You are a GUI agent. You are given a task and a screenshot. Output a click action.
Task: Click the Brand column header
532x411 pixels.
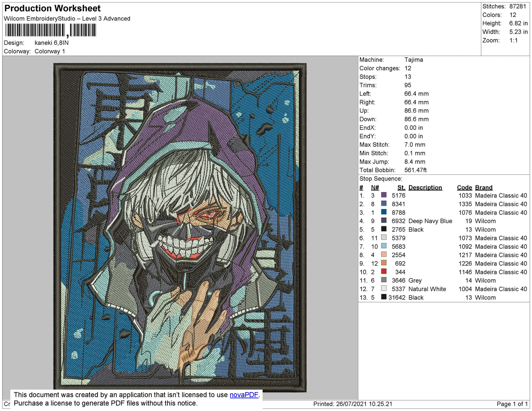coord(483,187)
